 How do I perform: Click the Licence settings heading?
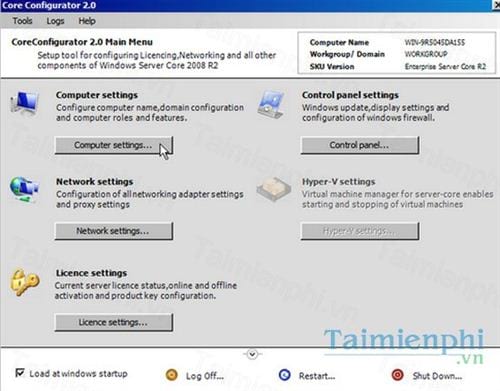pyautogui.click(x=91, y=273)
